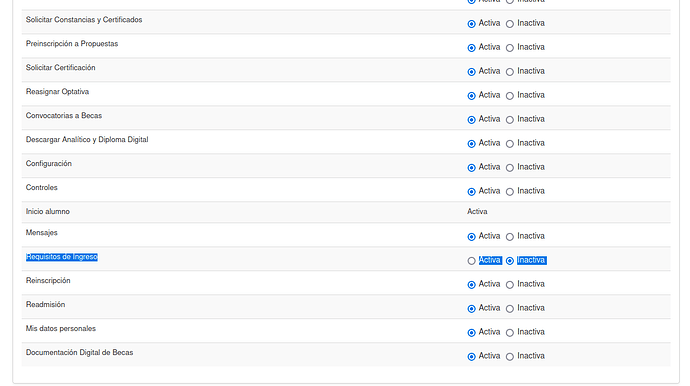Click the Inicio alumno row label
Screen dimensions: 690x386
[48, 211]
